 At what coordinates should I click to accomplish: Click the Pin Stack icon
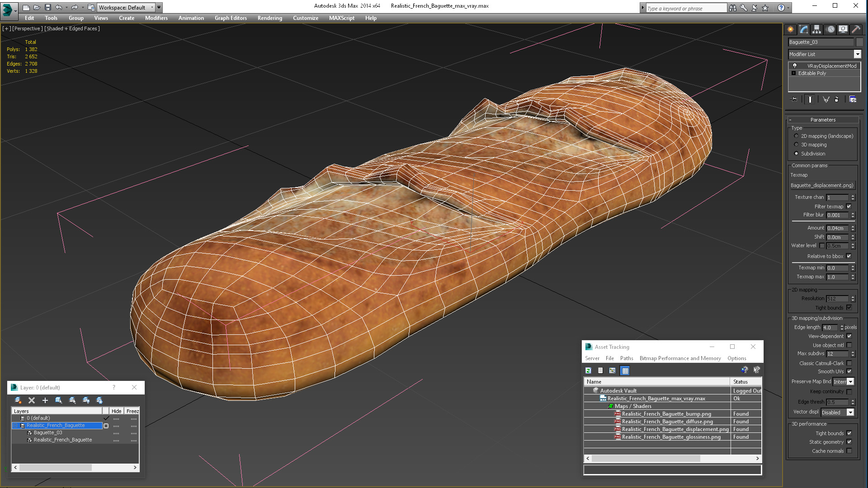click(x=794, y=99)
